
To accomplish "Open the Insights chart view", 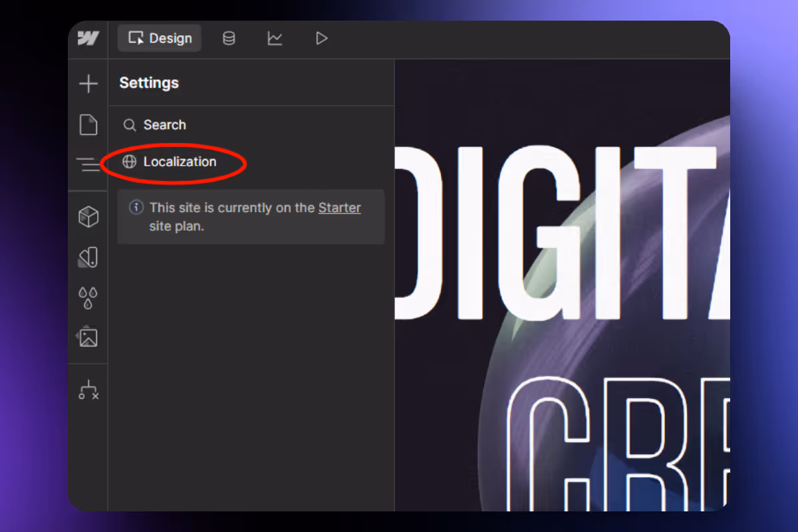I will click(275, 39).
